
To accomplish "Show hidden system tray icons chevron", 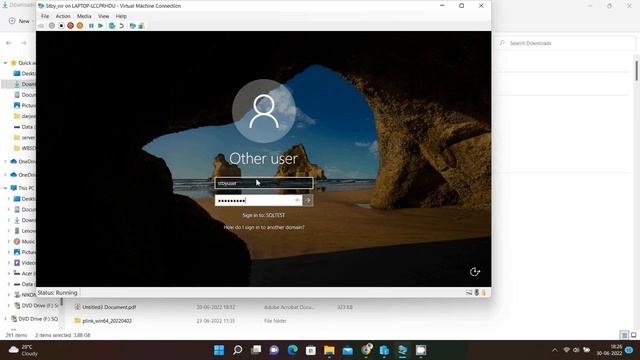I will point(554,350).
